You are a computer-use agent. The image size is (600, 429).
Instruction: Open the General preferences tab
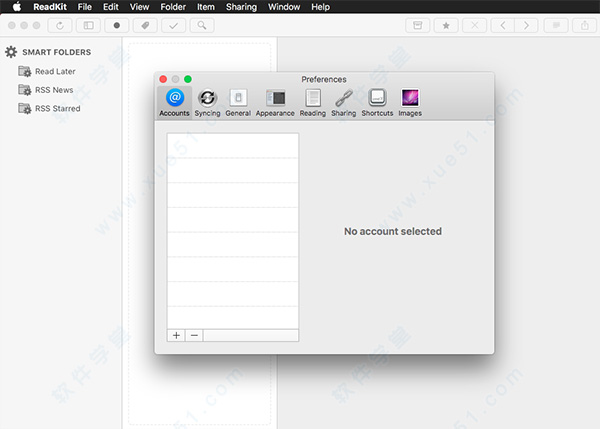click(x=238, y=103)
